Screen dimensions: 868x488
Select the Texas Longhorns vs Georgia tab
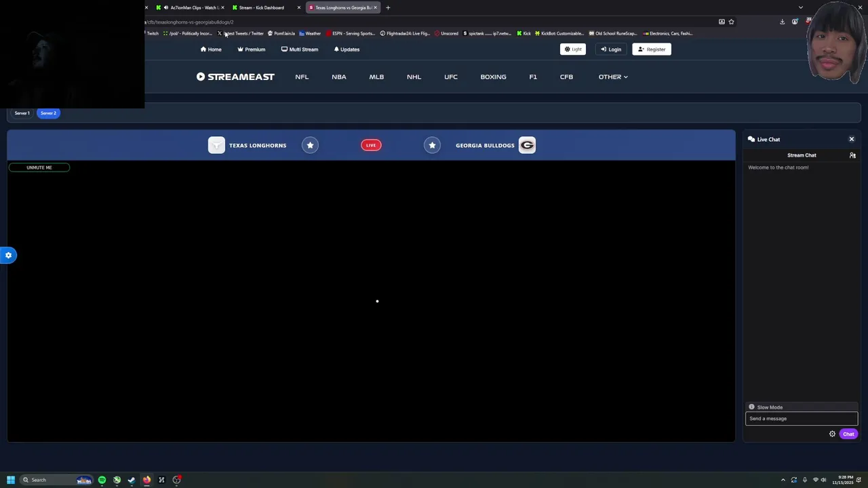[342, 7]
